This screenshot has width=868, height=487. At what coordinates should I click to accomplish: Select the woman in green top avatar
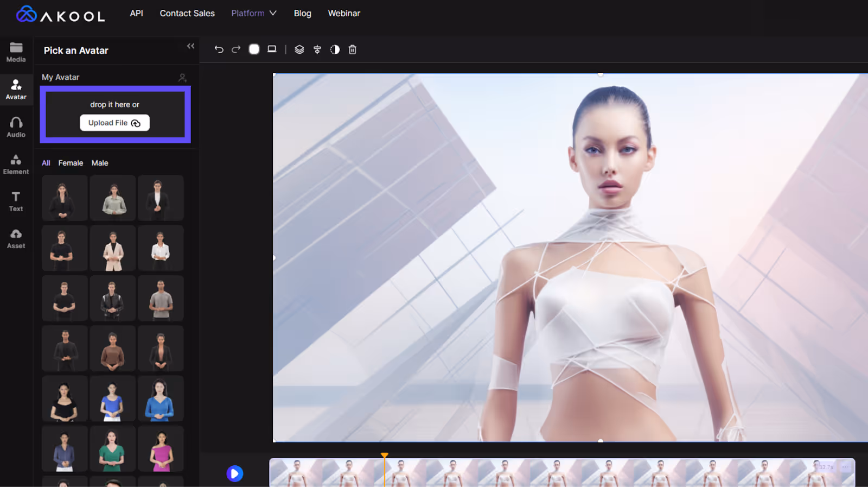112,449
